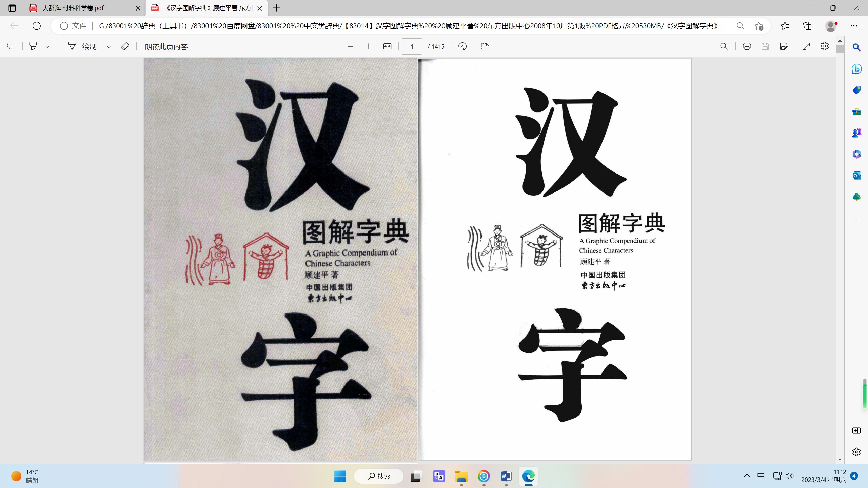Open tools briefcase icon in sidebar
Image resolution: width=868 pixels, height=488 pixels.
856,111
